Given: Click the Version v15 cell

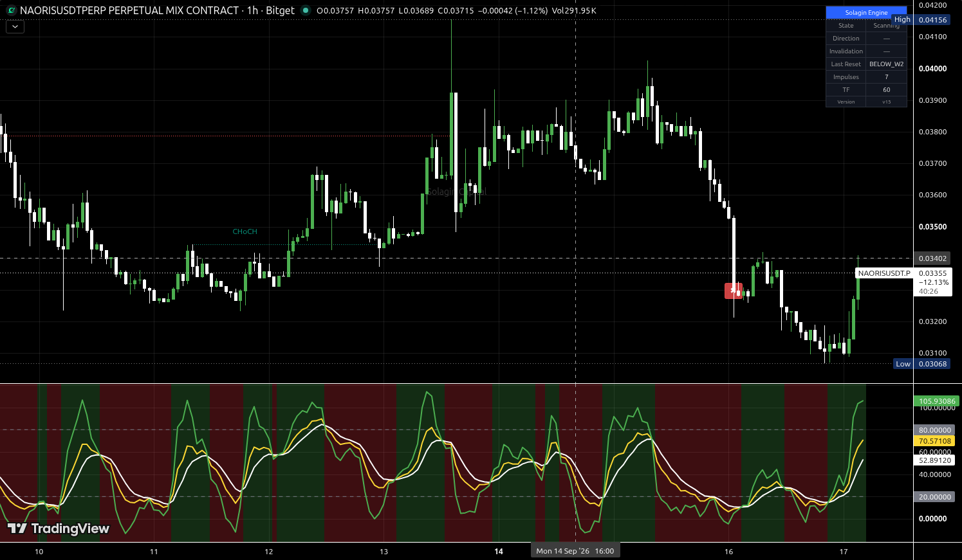Looking at the screenshot, I should [x=886, y=102].
